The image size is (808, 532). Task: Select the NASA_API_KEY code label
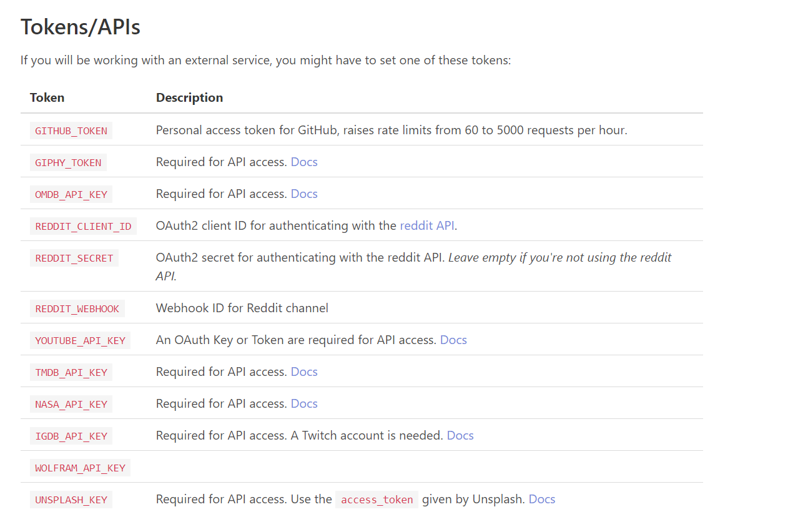click(71, 404)
